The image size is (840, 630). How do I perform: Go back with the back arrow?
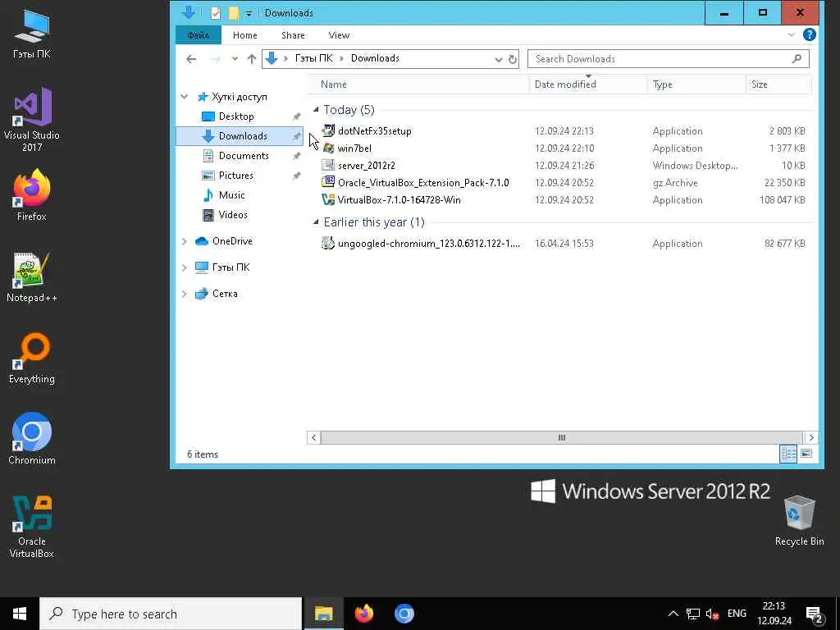191,59
